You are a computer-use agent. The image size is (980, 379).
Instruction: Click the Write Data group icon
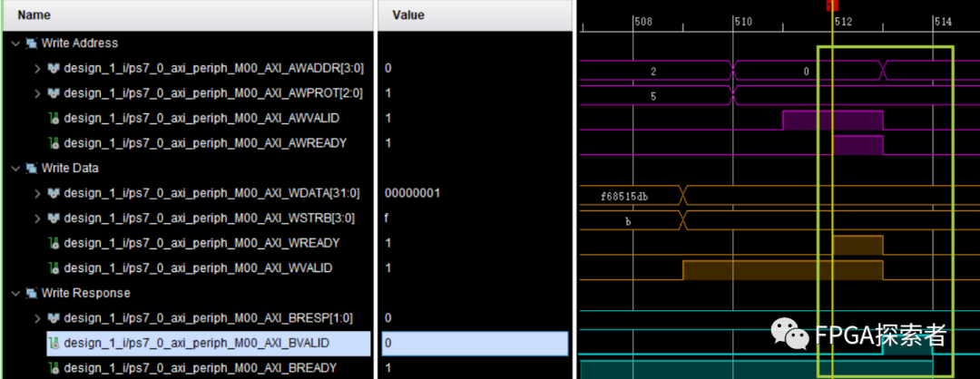coord(31,168)
